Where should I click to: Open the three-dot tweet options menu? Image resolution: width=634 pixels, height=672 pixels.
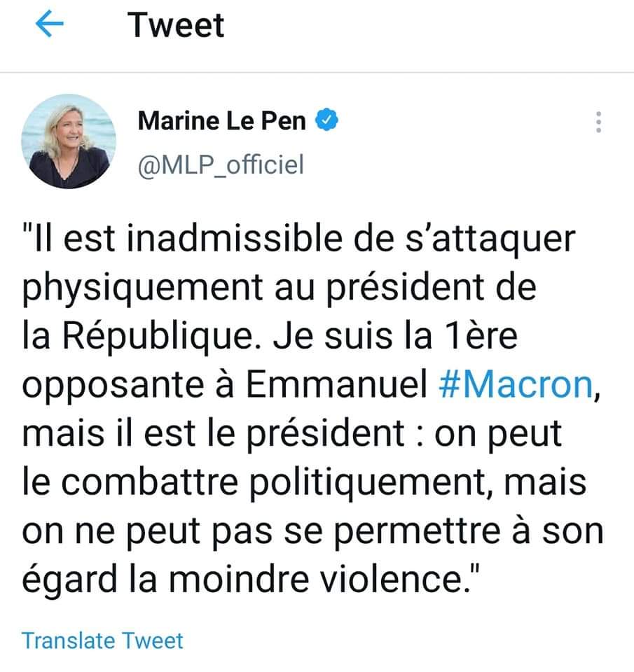pyautogui.click(x=598, y=122)
